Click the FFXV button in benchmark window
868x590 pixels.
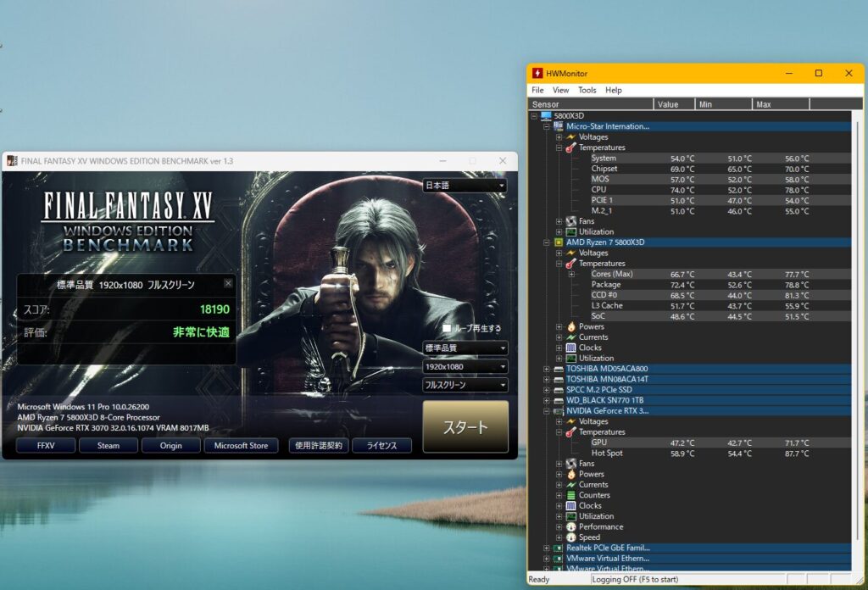tap(46, 445)
